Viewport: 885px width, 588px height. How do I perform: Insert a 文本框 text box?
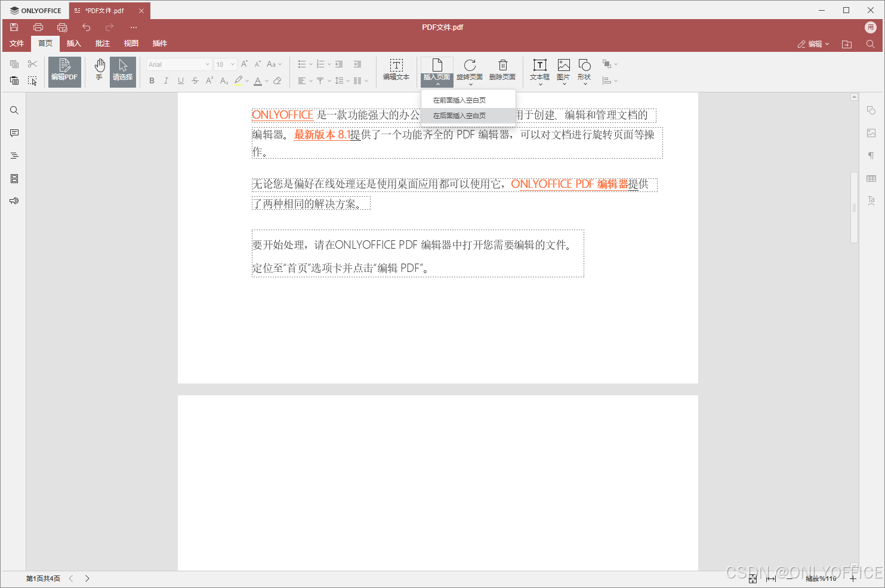(x=540, y=72)
